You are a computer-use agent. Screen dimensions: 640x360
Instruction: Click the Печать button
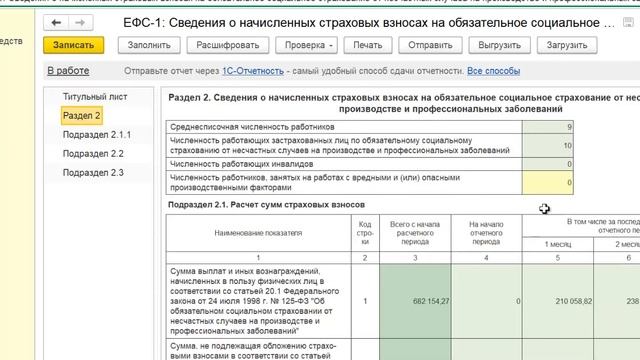click(x=368, y=45)
